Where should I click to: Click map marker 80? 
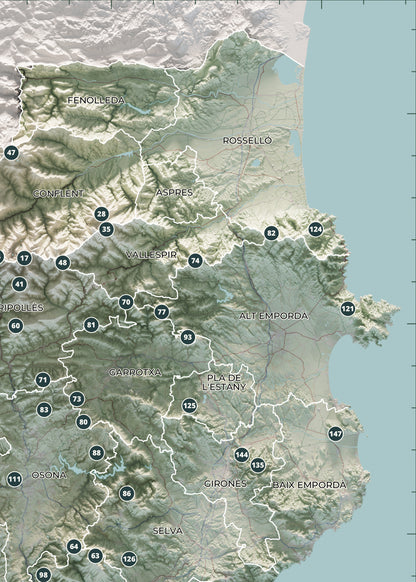tap(83, 422)
